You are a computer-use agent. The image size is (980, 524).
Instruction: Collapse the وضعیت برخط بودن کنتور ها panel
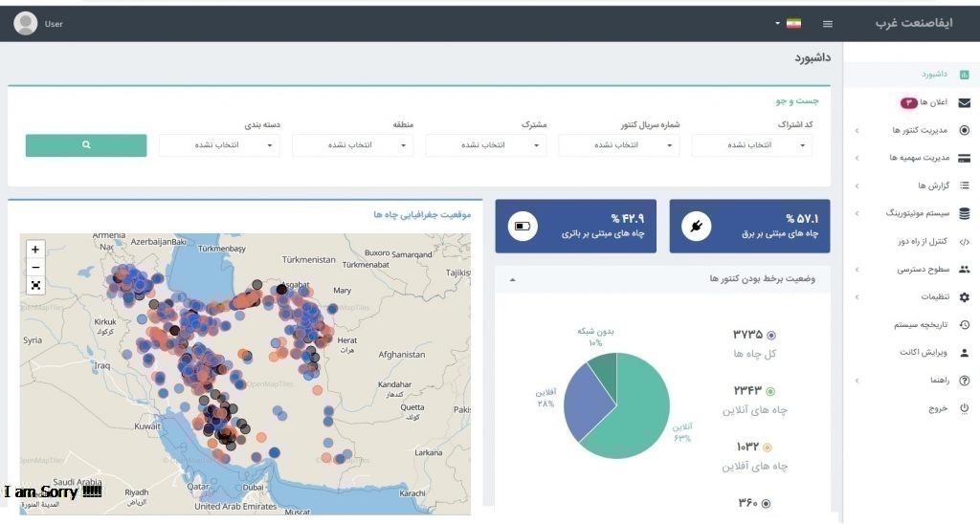point(513,279)
